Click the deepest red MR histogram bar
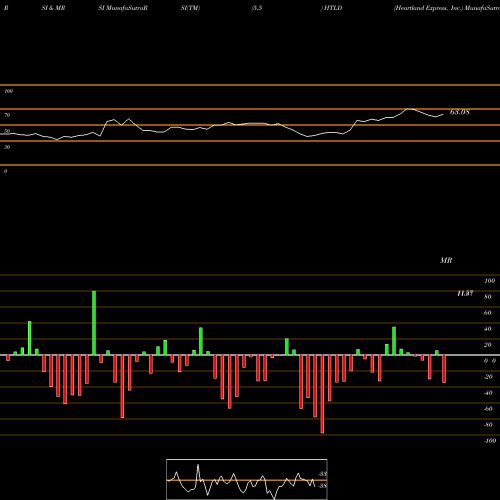 [322, 394]
